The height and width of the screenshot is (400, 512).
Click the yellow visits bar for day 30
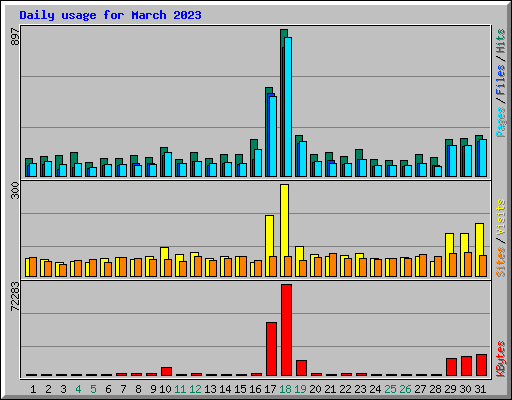tap(464, 243)
